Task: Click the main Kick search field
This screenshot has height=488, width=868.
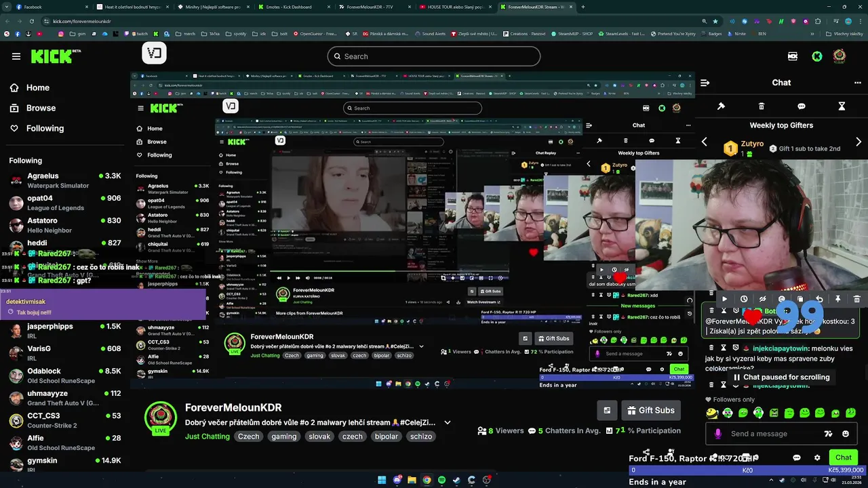Action: click(434, 56)
